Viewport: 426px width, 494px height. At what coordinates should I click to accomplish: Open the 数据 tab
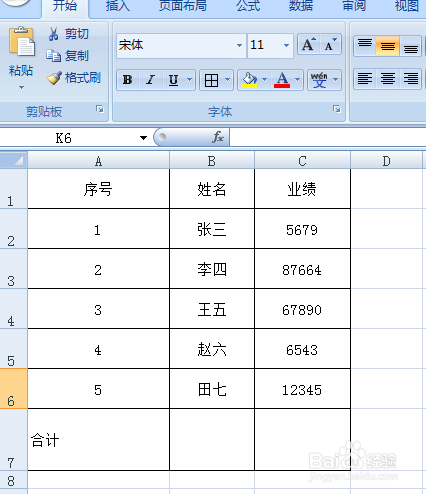(x=301, y=6)
